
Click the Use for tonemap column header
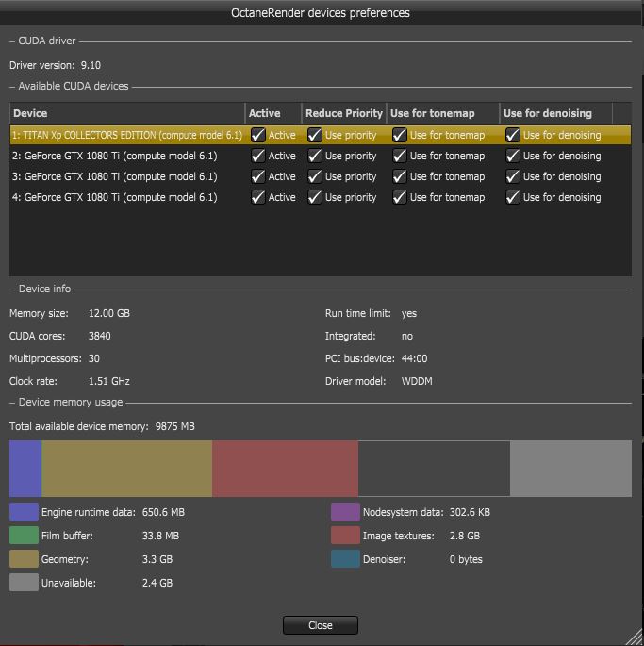(x=443, y=113)
